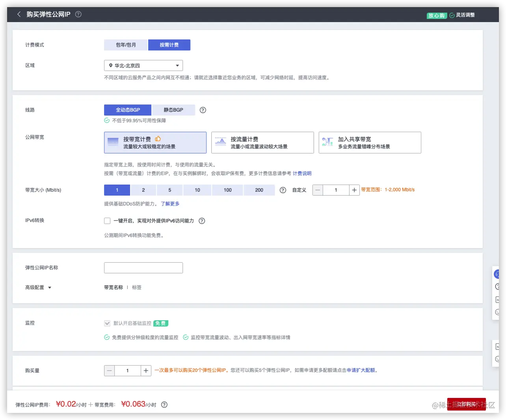Set bandwidth size to 2 Mbit/s
This screenshot has width=506, height=420.
pos(143,190)
